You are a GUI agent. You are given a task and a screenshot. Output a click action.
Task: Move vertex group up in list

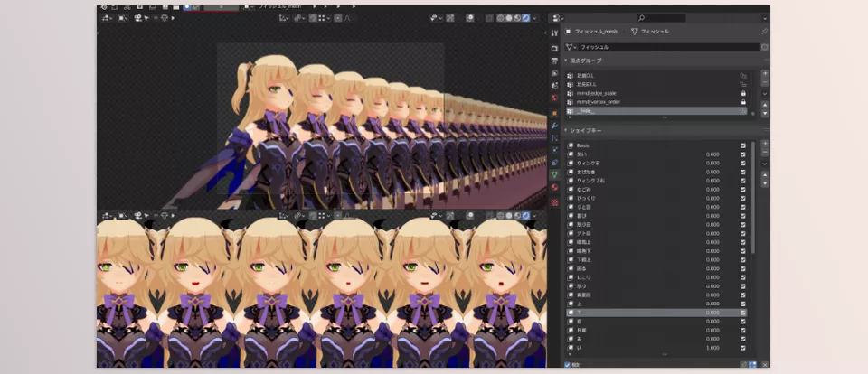click(765, 104)
